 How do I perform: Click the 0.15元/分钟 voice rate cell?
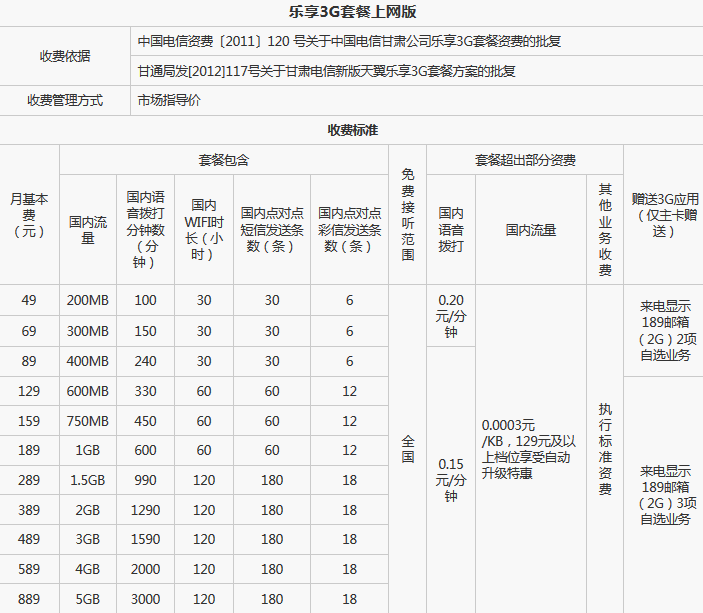pos(451,480)
